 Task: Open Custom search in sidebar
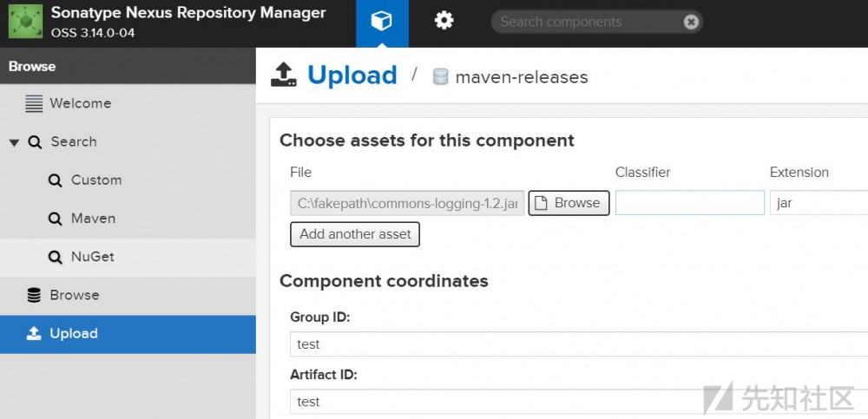point(128,180)
